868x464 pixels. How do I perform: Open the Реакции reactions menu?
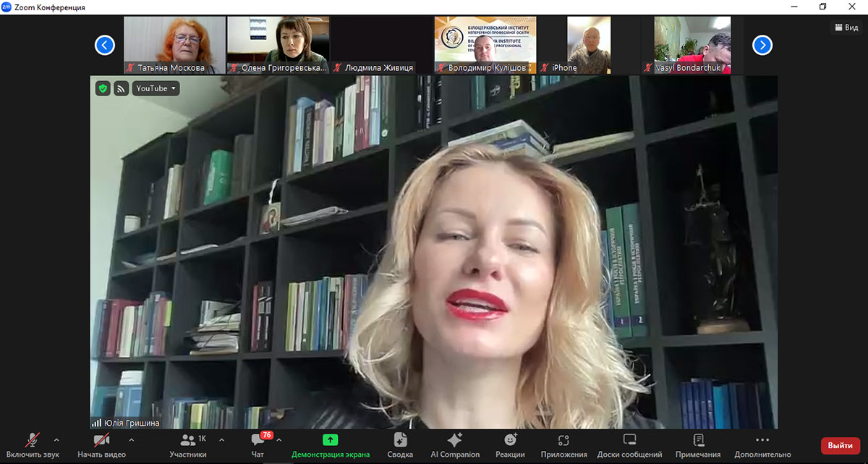click(x=511, y=445)
